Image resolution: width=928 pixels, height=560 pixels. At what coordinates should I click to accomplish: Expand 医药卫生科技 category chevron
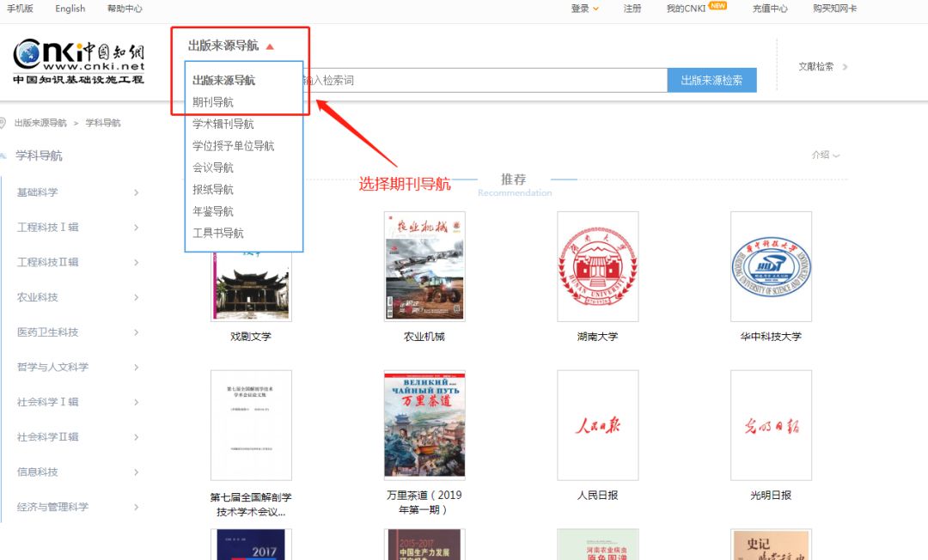[136, 332]
